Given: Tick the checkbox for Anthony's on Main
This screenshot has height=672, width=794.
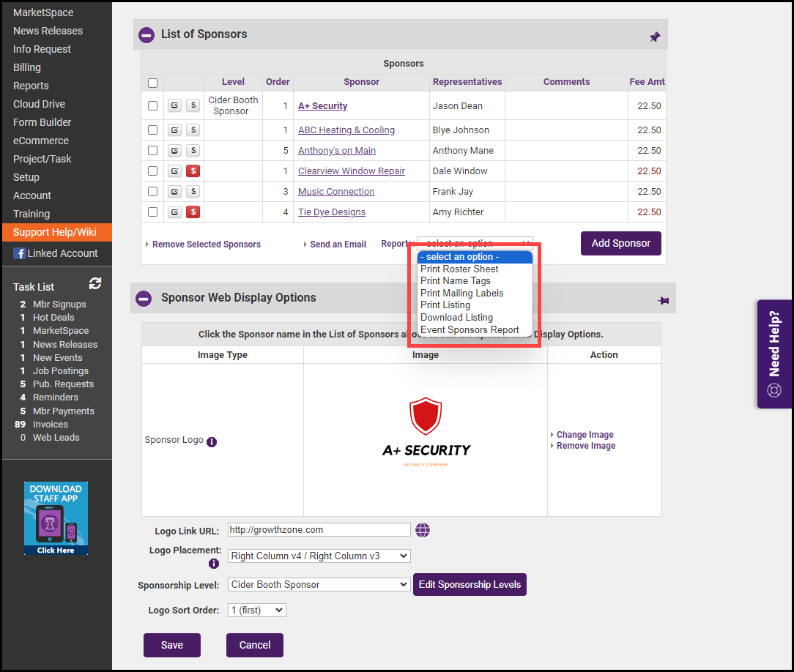Looking at the screenshot, I should click(x=152, y=151).
